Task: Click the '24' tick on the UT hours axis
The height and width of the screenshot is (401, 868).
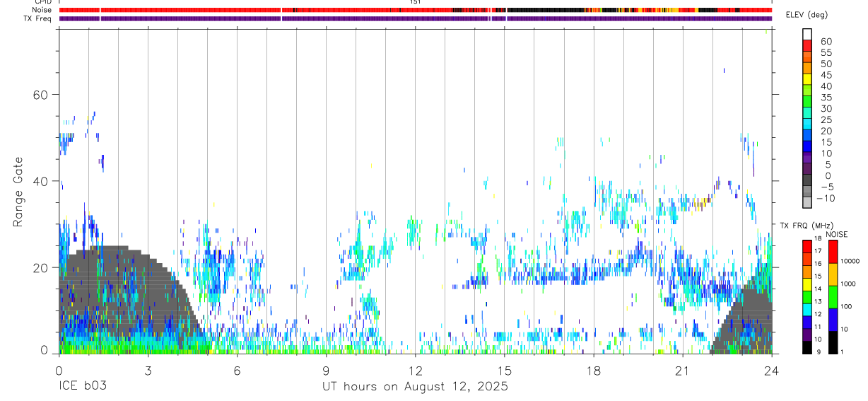Action: pos(772,370)
